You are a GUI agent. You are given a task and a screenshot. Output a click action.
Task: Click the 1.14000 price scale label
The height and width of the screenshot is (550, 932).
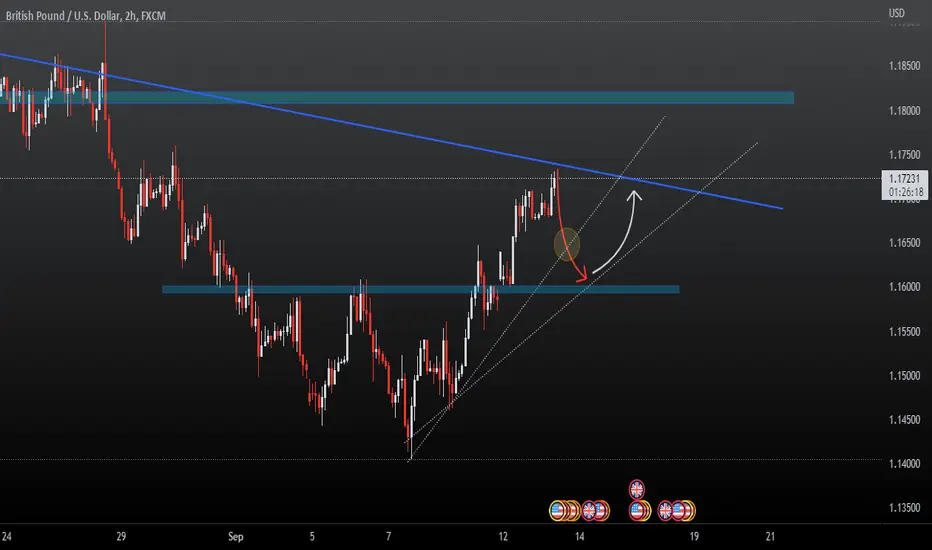905,463
